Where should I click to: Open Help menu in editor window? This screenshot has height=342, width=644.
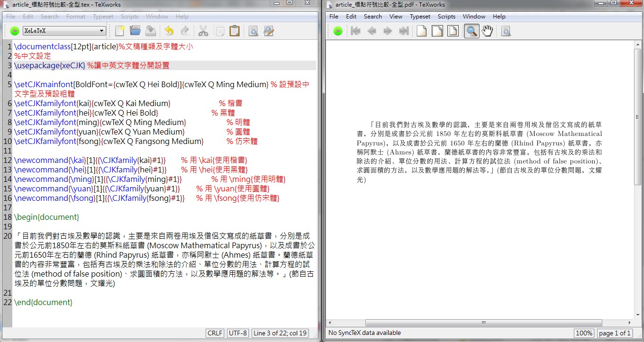click(182, 16)
